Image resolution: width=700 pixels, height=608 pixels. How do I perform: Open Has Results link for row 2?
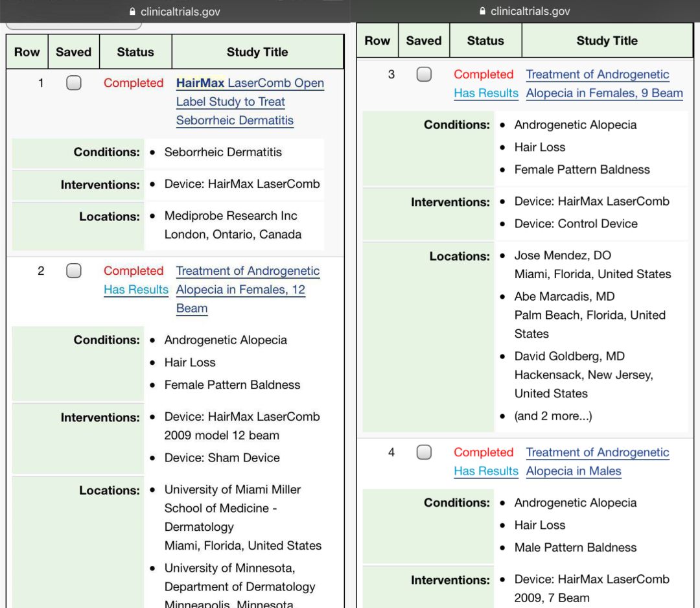(x=135, y=290)
